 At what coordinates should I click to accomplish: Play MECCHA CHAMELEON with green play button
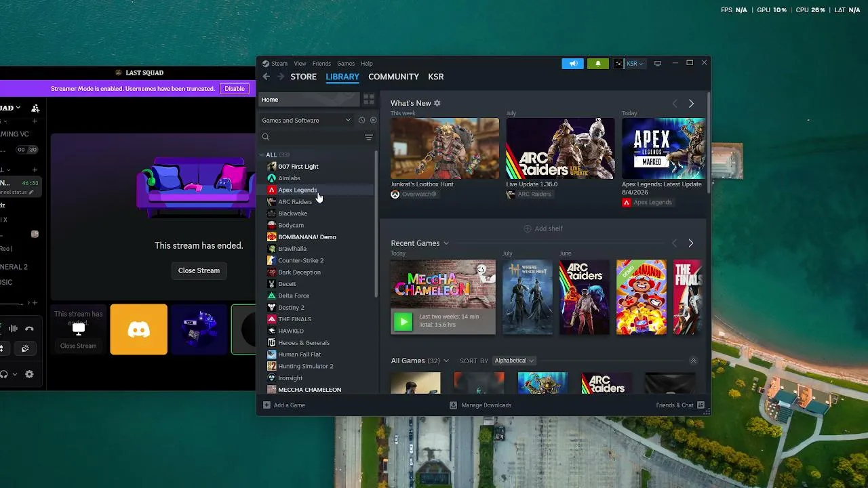pyautogui.click(x=403, y=321)
